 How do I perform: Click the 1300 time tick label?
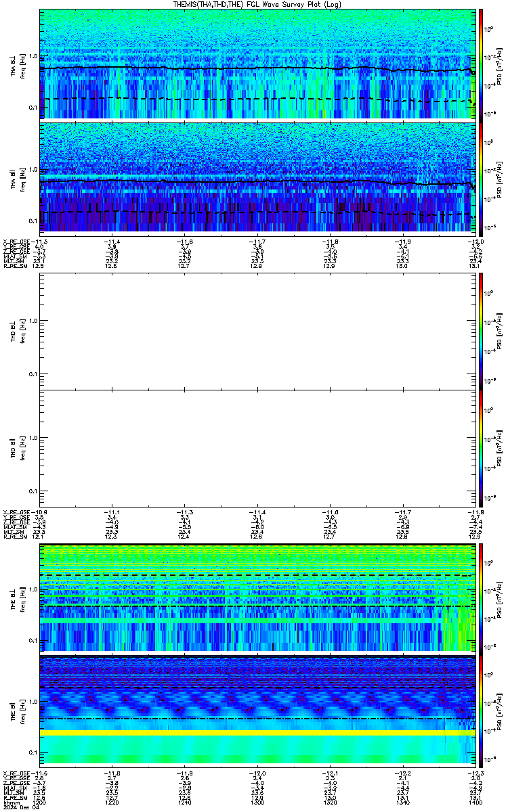257,803
